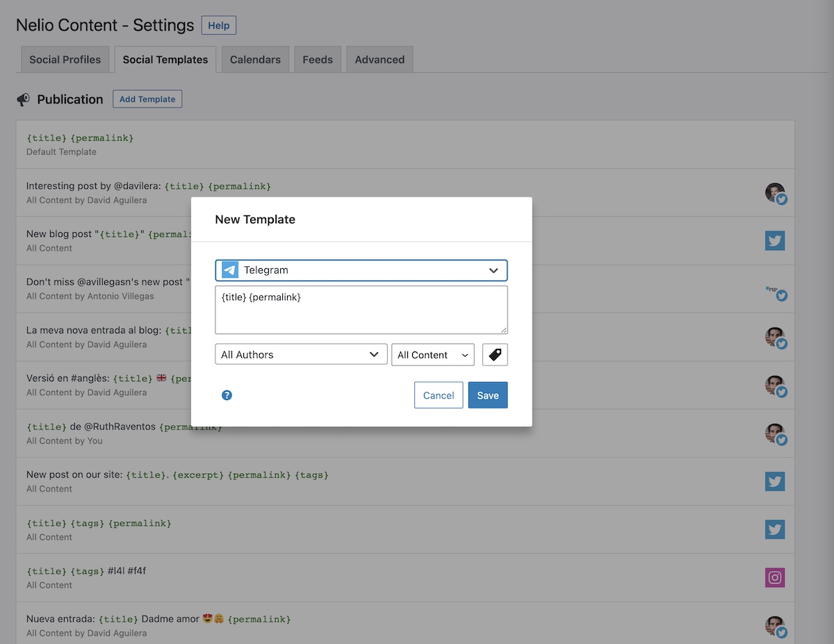Select the Social Templates tab
Viewport: 834px width, 644px height.
(x=165, y=60)
